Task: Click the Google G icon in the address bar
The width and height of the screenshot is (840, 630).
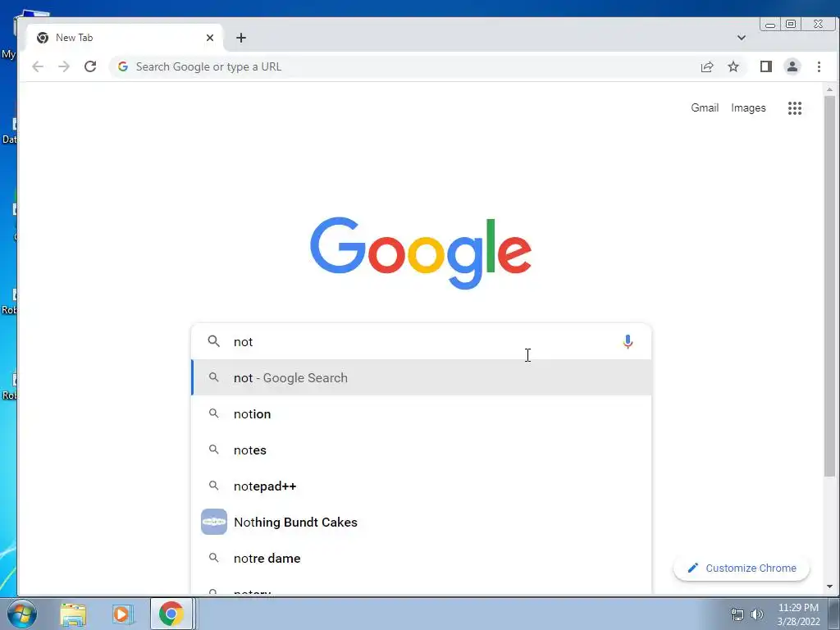Action: 123,66
